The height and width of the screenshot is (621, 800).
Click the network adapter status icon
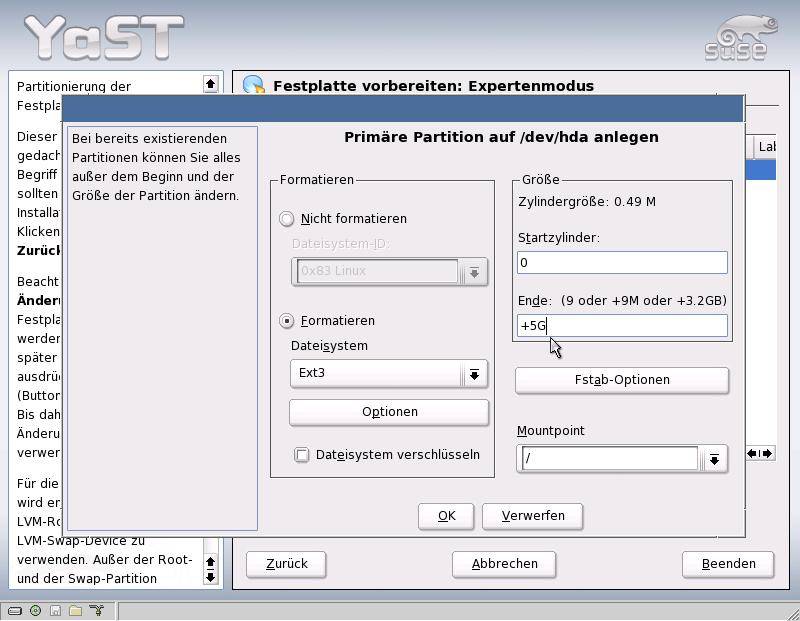tap(96, 610)
